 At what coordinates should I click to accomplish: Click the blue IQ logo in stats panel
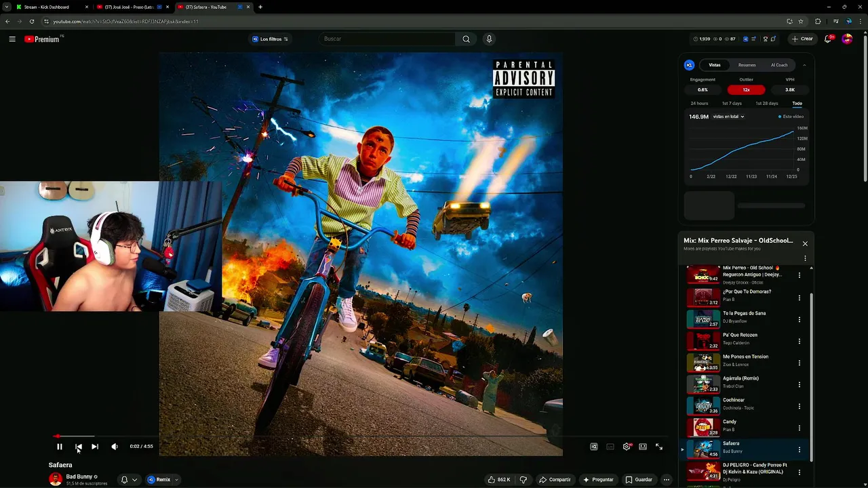(x=689, y=65)
